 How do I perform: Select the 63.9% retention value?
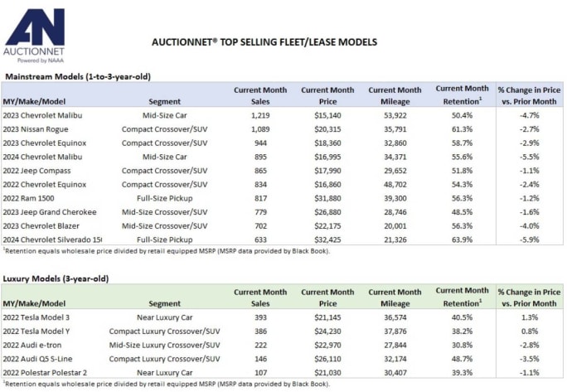462,240
